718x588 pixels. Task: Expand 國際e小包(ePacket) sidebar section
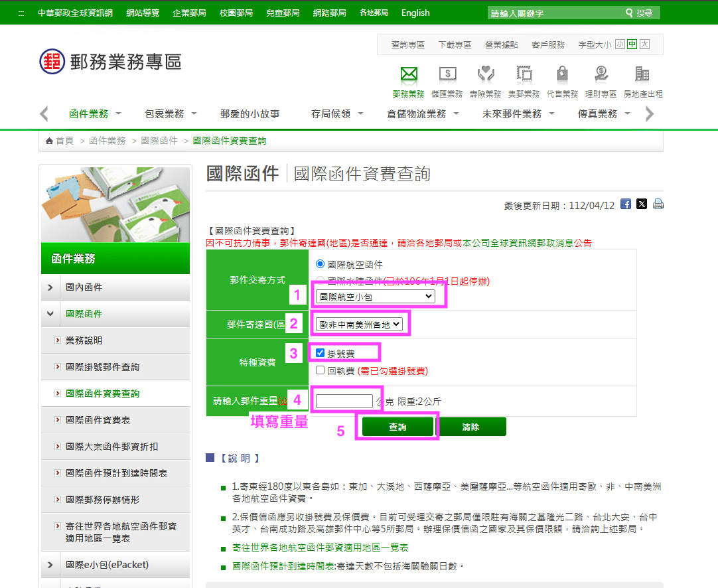point(50,565)
